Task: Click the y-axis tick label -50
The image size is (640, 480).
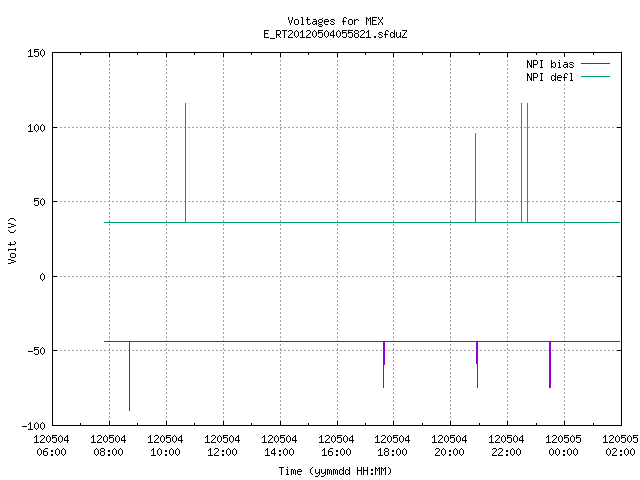Action: 36,351
